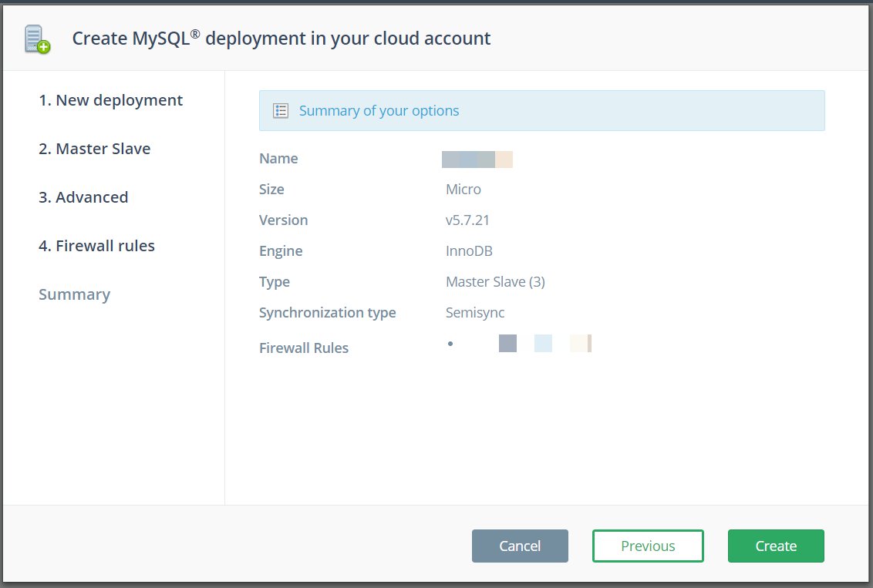Image resolution: width=873 pixels, height=588 pixels.
Task: Click the v5.7.21 version value
Action: click(467, 220)
